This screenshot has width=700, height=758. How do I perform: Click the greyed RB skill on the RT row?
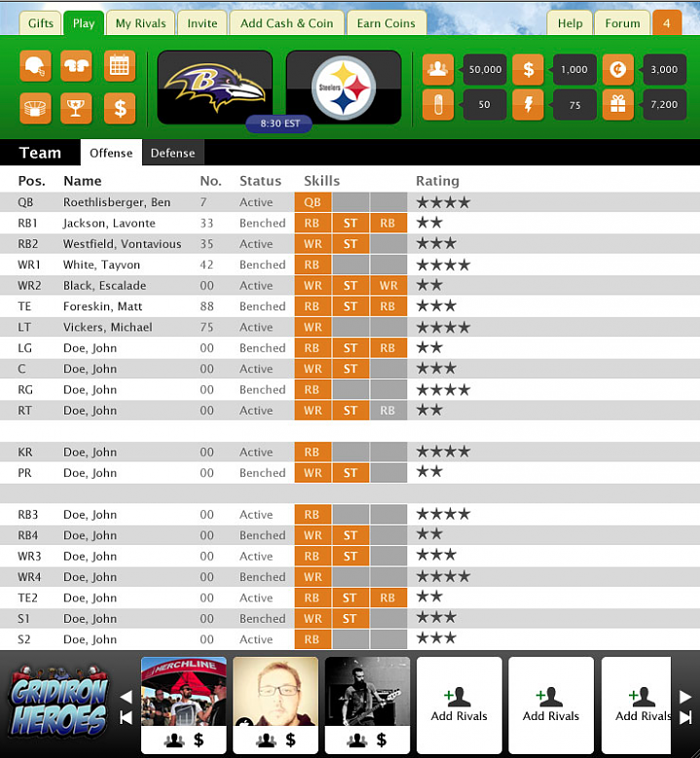tap(388, 411)
